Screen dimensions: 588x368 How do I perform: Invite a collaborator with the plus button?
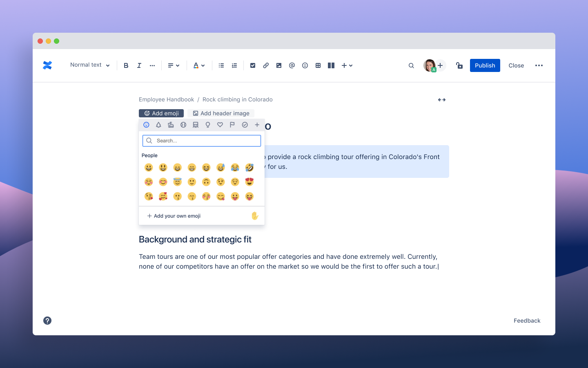point(440,65)
